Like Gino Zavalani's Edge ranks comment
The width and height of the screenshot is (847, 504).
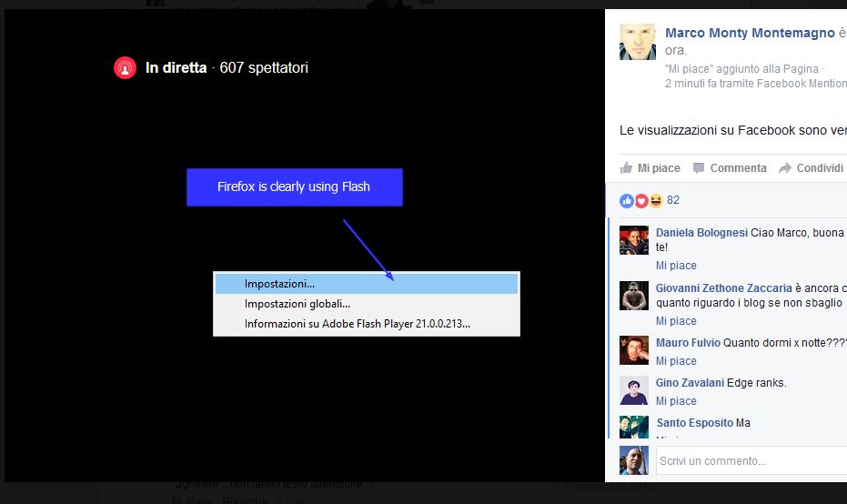point(676,401)
